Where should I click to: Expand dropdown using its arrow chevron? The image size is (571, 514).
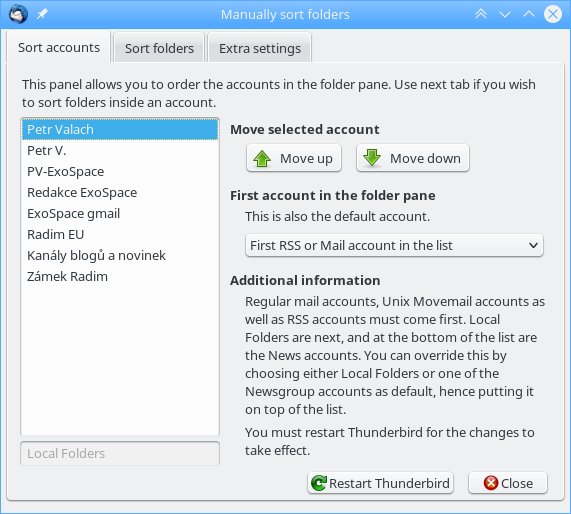[533, 246]
